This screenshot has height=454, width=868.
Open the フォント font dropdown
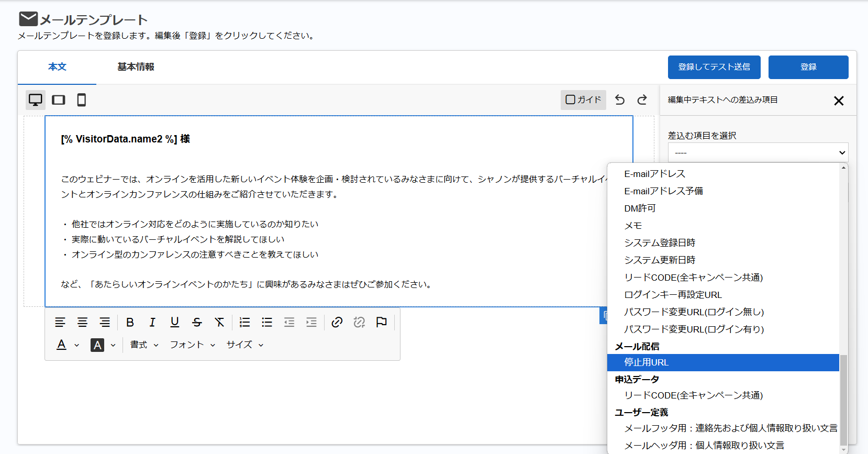point(192,345)
